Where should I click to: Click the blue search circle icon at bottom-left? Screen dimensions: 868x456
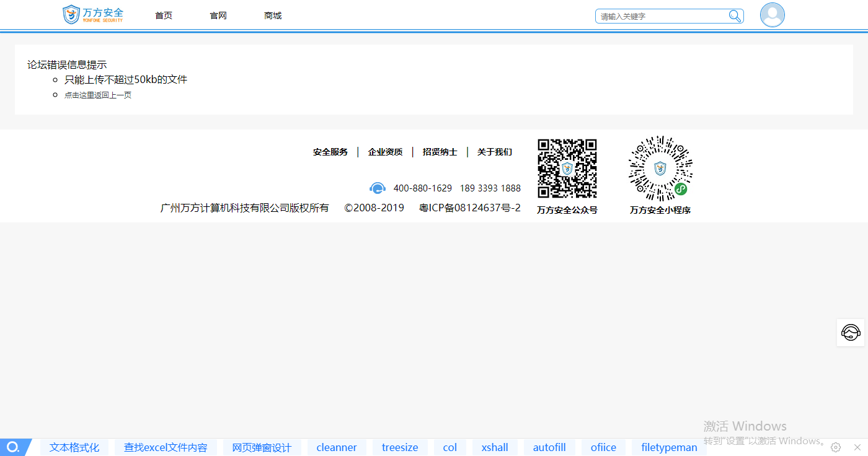[12, 447]
